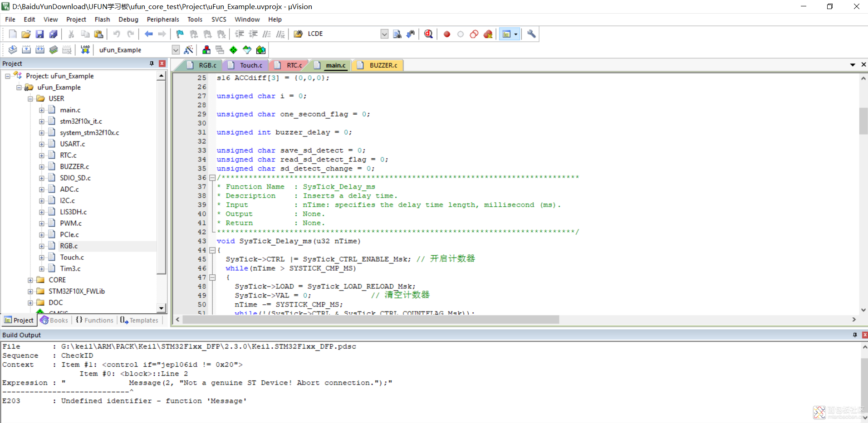The width and height of the screenshot is (868, 423).
Task: Disable all breakpoints icon
Action: click(x=474, y=34)
